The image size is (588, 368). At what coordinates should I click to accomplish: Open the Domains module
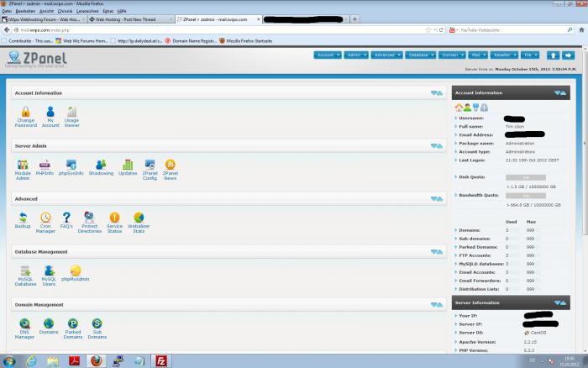click(x=49, y=326)
